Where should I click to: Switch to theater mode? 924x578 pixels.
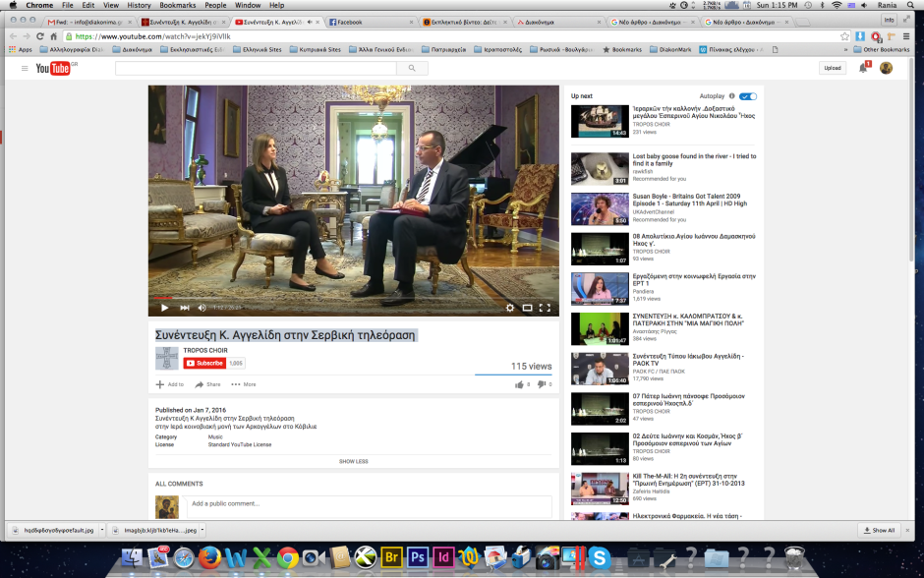527,308
